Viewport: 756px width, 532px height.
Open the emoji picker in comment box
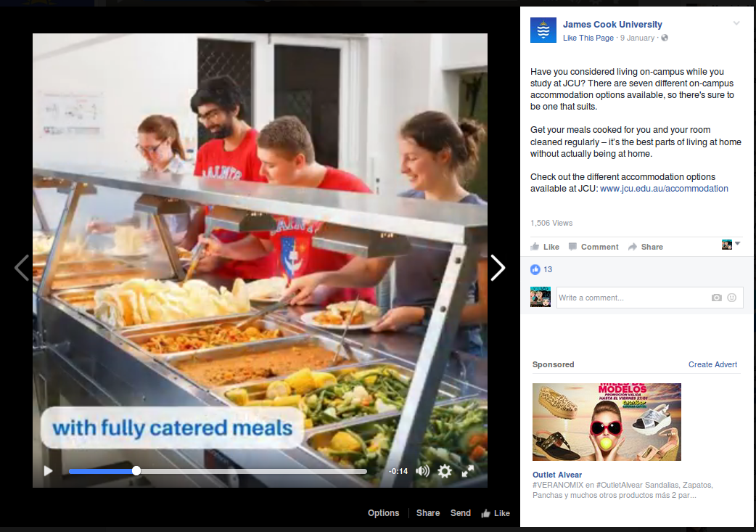[732, 298]
